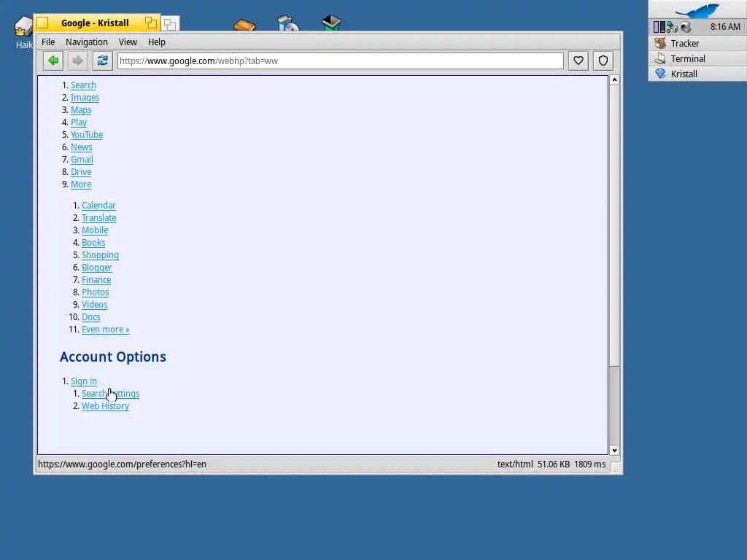Click the Deskbar clock showing 8:16 AM

pyautogui.click(x=725, y=27)
